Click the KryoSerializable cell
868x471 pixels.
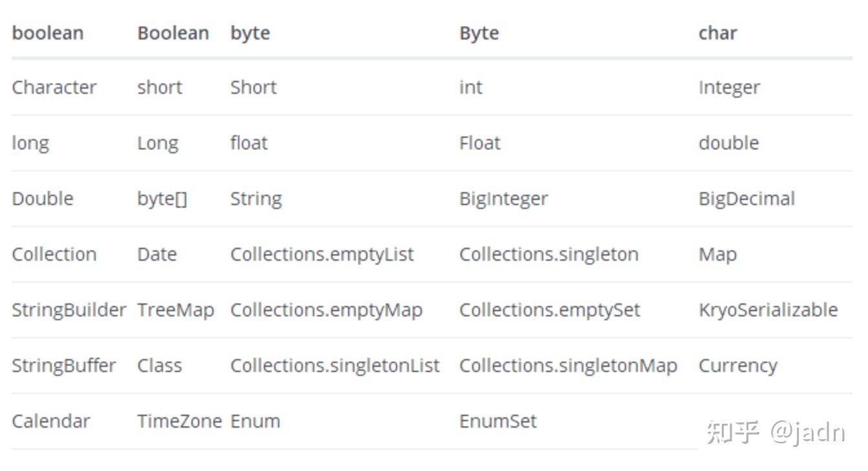coord(768,310)
